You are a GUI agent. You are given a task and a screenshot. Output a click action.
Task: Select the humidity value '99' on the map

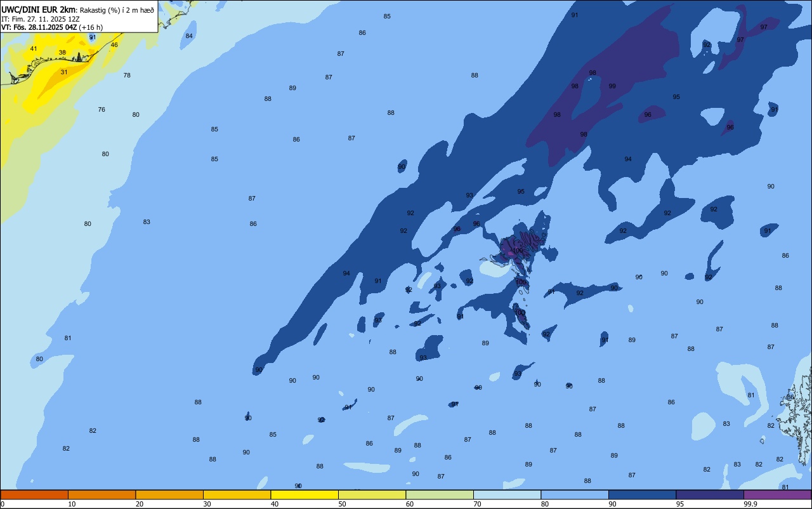click(x=612, y=86)
